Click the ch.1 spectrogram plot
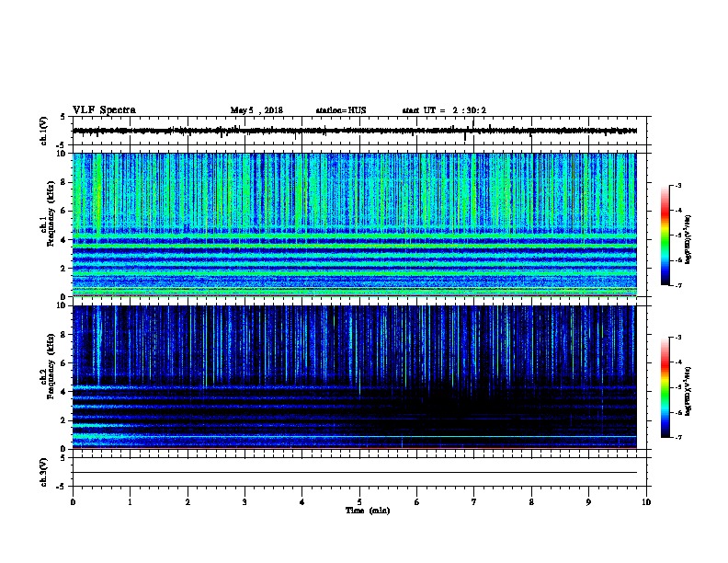 point(355,224)
